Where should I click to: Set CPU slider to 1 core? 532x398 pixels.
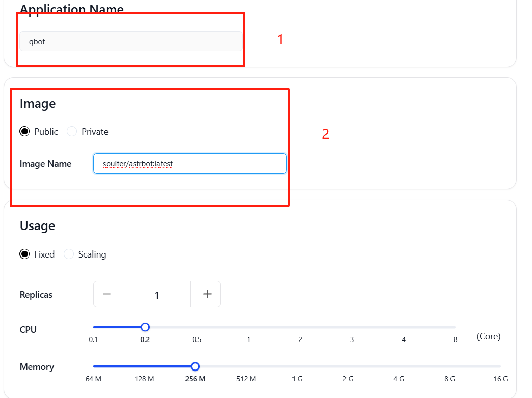point(248,327)
